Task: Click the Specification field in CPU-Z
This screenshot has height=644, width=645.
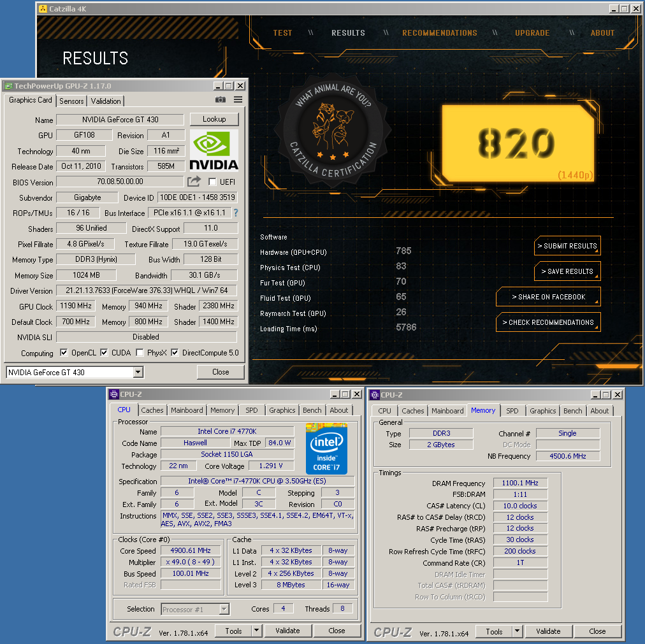Action: click(x=257, y=481)
